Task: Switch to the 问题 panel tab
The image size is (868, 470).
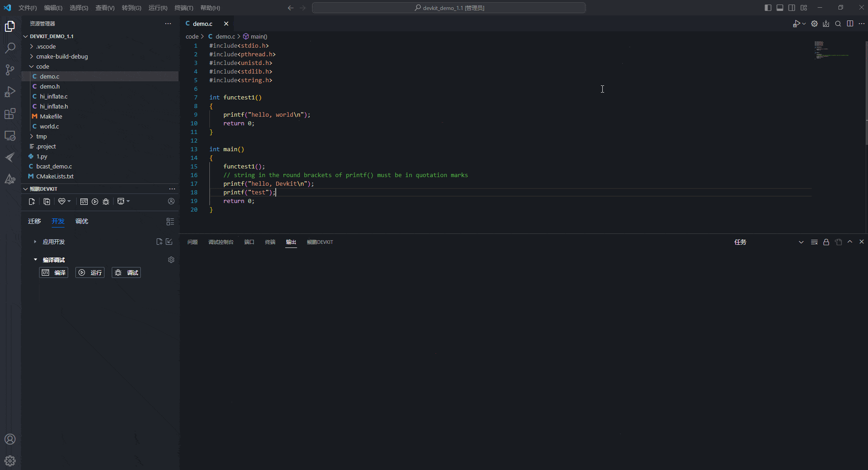Action: (193, 242)
